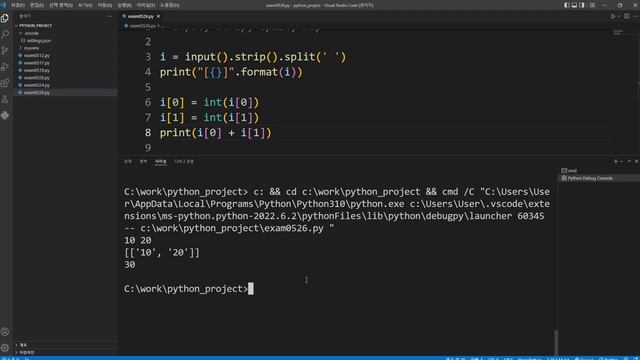Open exam0517.py in the file tree

[37, 63]
